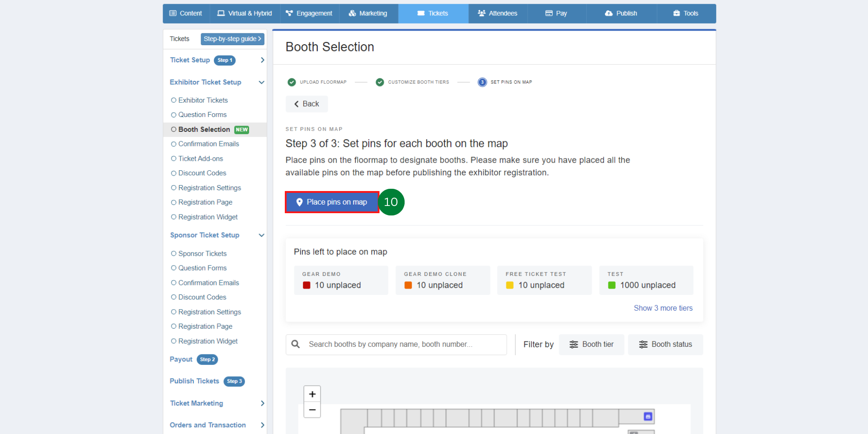Screen dimensions: 868x434
Task: Select Sponsor Tickets in the sidebar
Action: pyautogui.click(x=202, y=254)
